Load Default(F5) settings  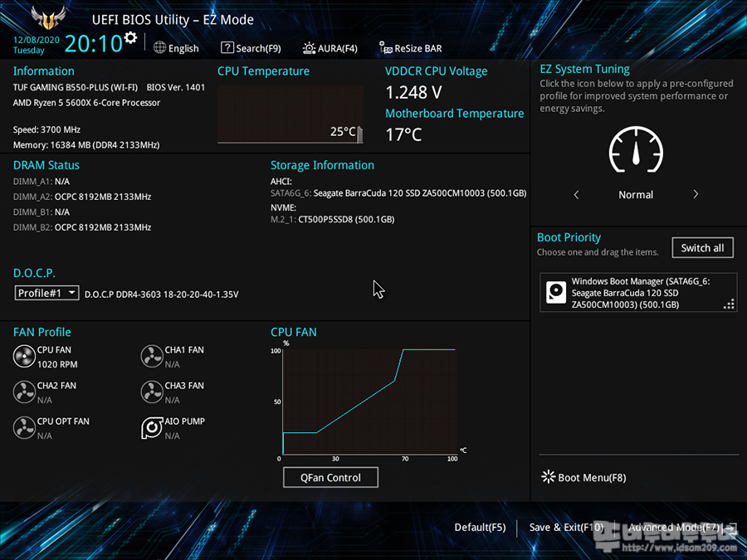pos(481,527)
